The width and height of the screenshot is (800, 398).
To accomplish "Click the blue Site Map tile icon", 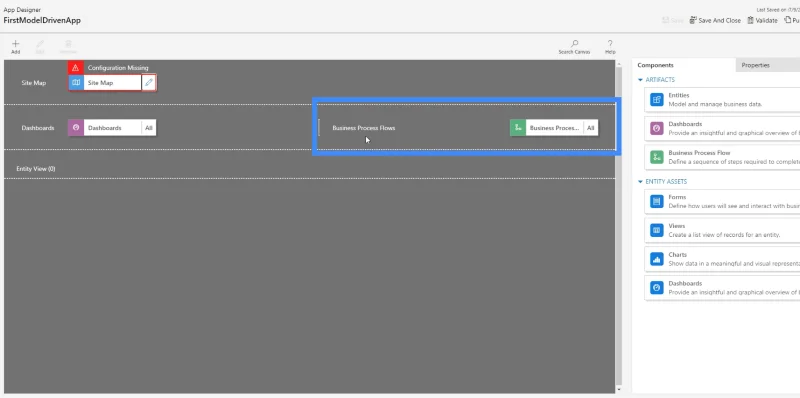I will click(x=76, y=83).
